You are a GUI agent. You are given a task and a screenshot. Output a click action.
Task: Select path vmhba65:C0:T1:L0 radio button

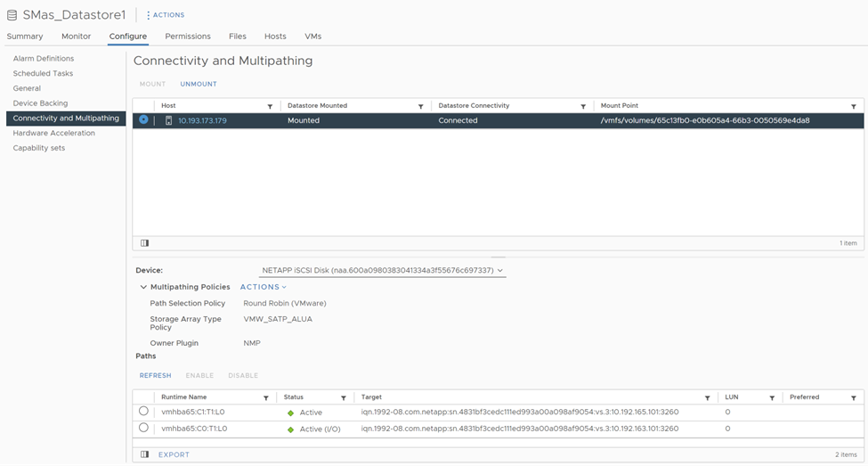pos(143,428)
